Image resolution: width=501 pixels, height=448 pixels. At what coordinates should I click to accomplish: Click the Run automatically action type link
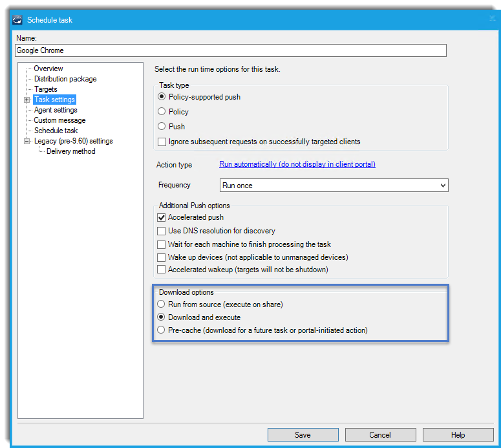(x=297, y=165)
